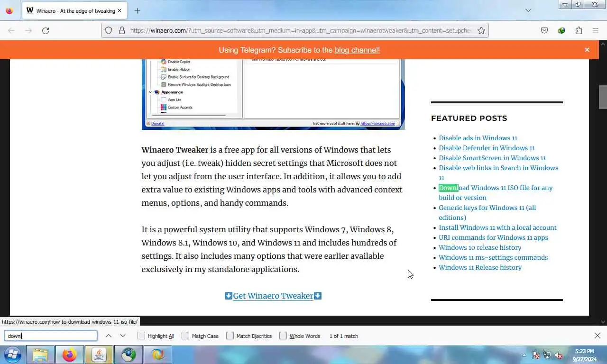Open Disable ads in Windows 11 post
This screenshot has height=364, width=607.
pyautogui.click(x=478, y=138)
